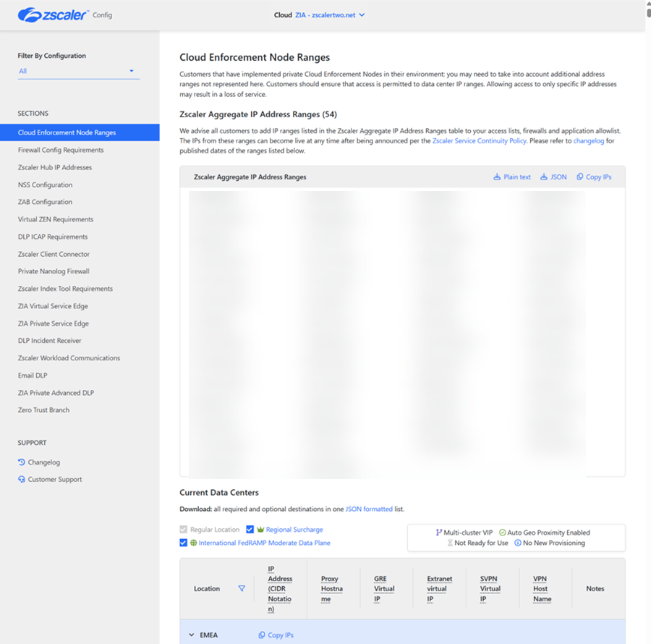The image size is (651, 644).
Task: Open Email DLP section
Action: [33, 376]
